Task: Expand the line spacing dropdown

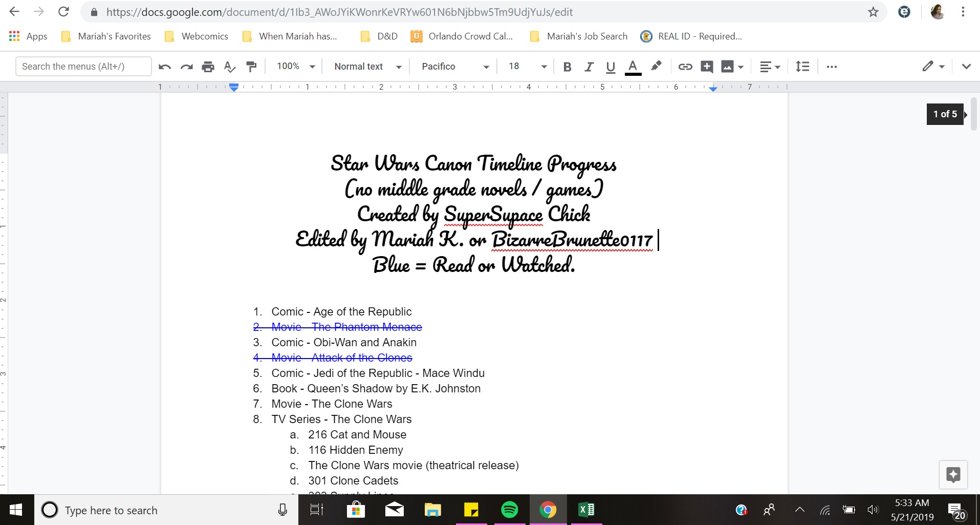Action: tap(802, 66)
